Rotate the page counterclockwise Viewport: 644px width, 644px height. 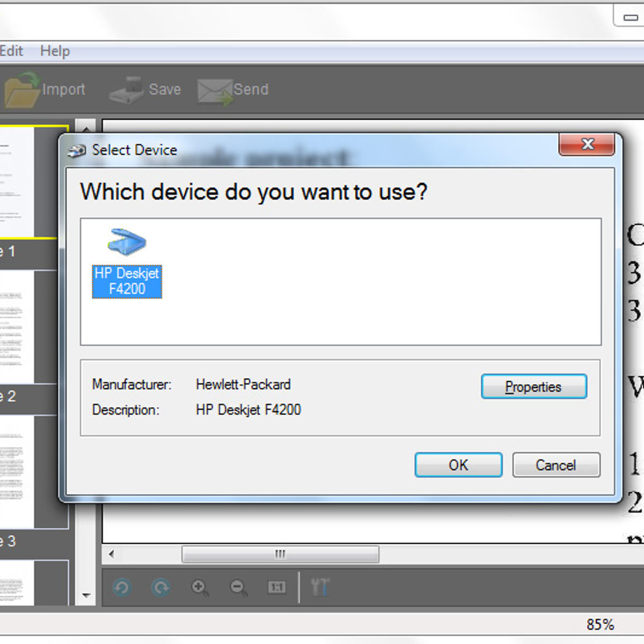(122, 588)
